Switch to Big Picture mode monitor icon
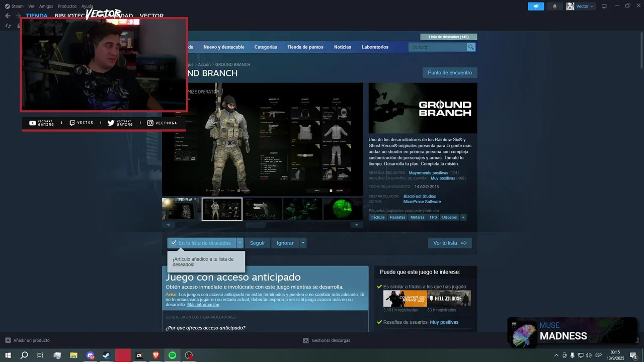The image size is (644, 362). (604, 6)
